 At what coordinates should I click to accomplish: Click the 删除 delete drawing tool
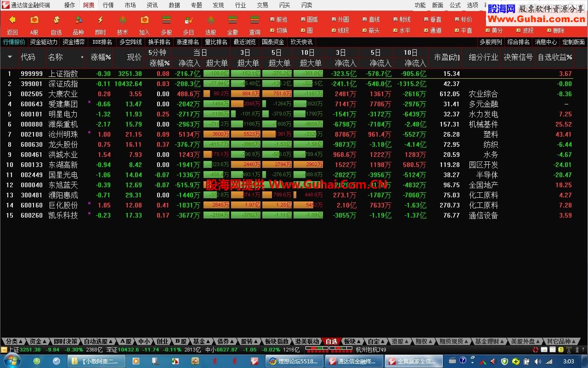coord(556,30)
